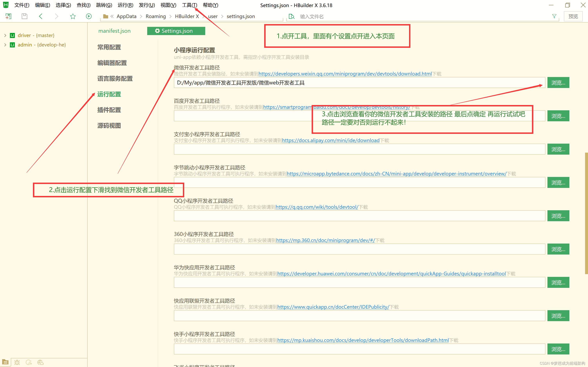
Task: Open the debug bug icon at bottom
Action: (x=17, y=362)
